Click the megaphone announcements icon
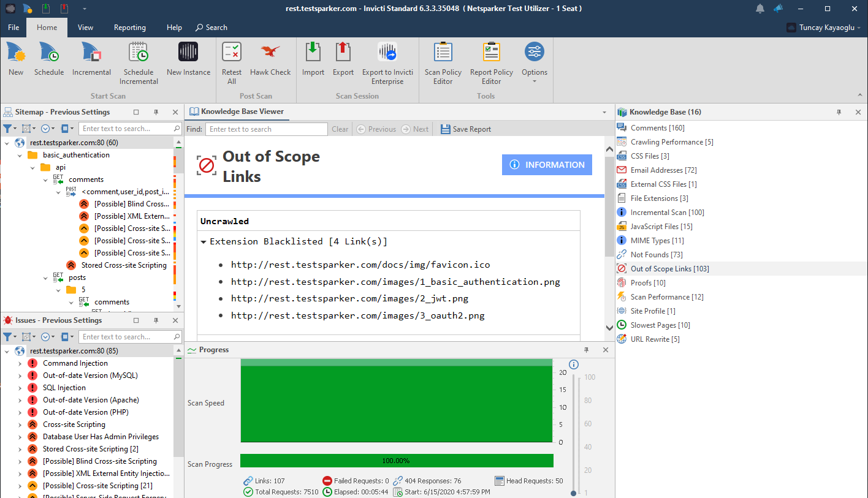 (779, 9)
